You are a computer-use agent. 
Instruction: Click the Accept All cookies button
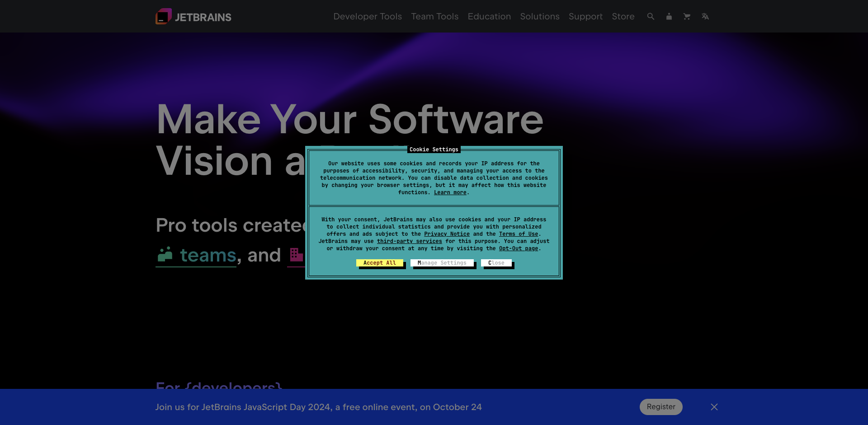(x=380, y=263)
